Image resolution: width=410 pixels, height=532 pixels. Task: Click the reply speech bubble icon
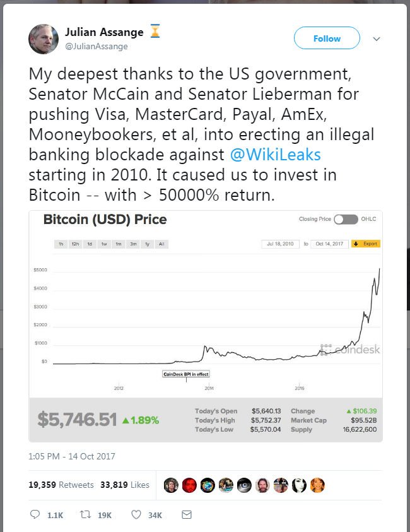[35, 514]
